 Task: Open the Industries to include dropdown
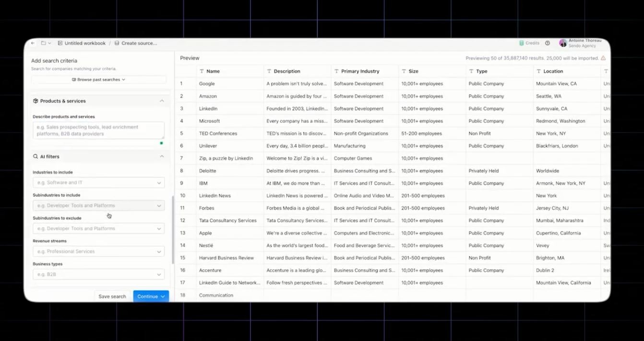click(98, 183)
